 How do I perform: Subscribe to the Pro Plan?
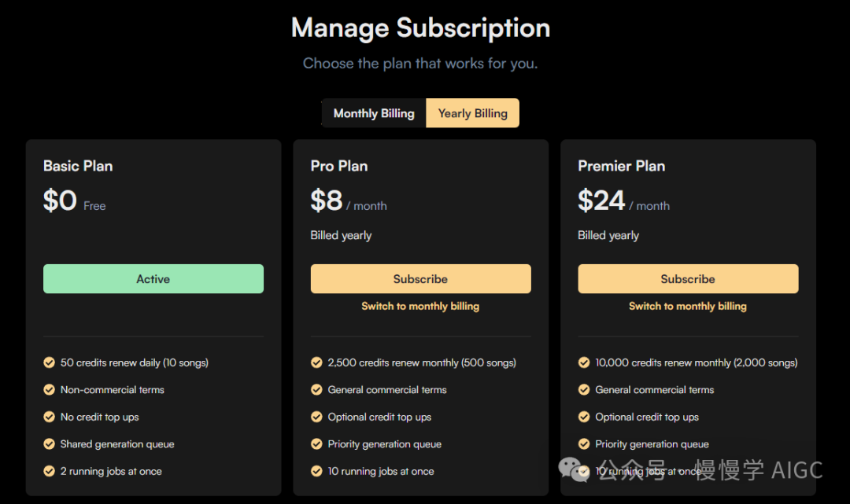click(420, 279)
